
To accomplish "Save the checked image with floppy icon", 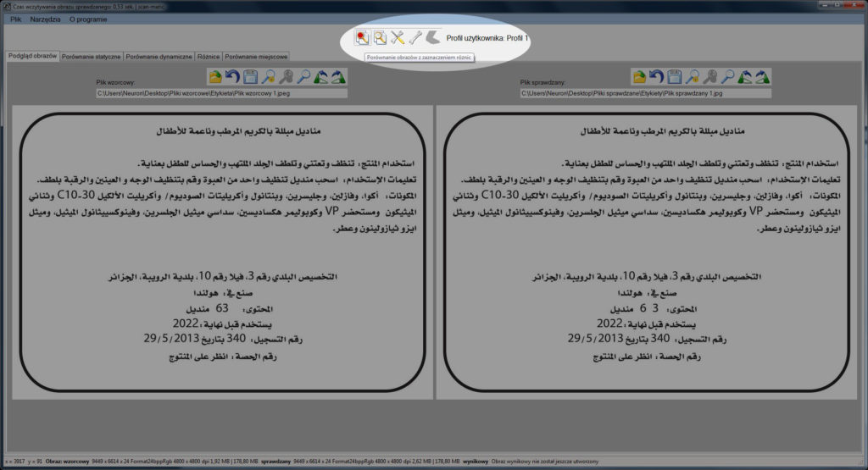I will coord(674,77).
